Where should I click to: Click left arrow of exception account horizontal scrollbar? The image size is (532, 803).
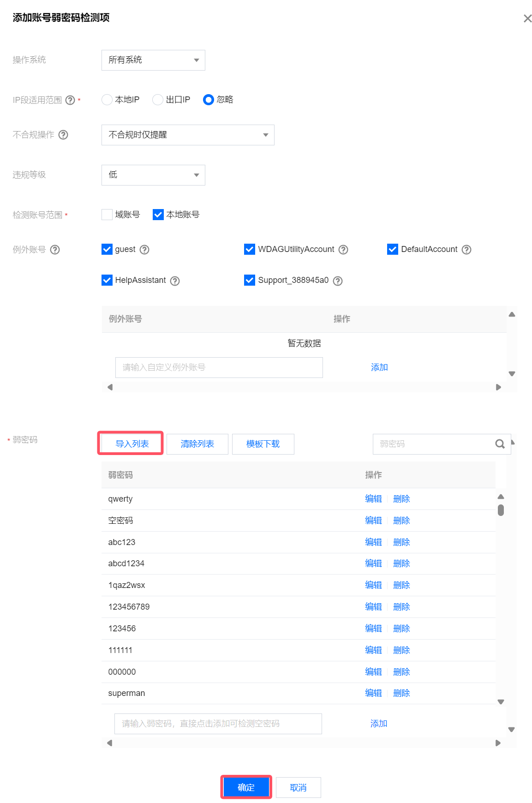110,387
